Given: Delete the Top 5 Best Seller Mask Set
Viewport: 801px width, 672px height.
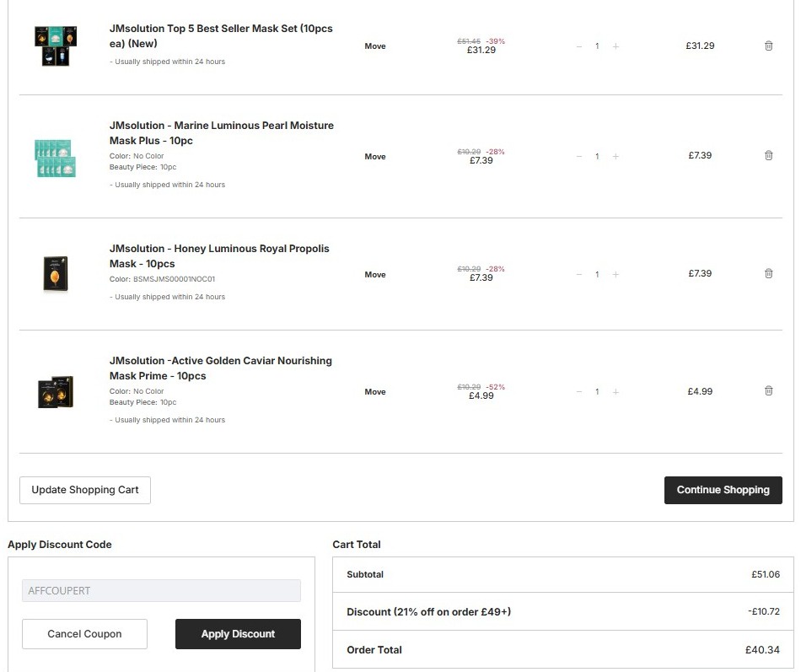Looking at the screenshot, I should (x=768, y=46).
